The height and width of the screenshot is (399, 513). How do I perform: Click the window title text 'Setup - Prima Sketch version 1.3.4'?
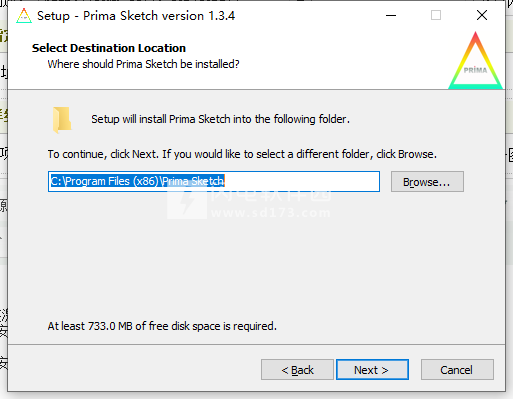point(136,16)
